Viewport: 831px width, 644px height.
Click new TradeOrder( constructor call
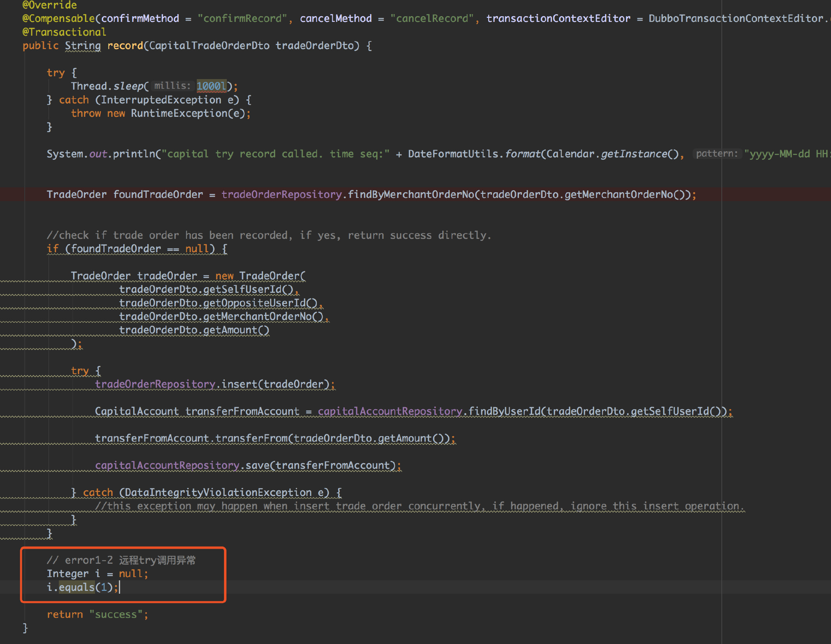[260, 276]
